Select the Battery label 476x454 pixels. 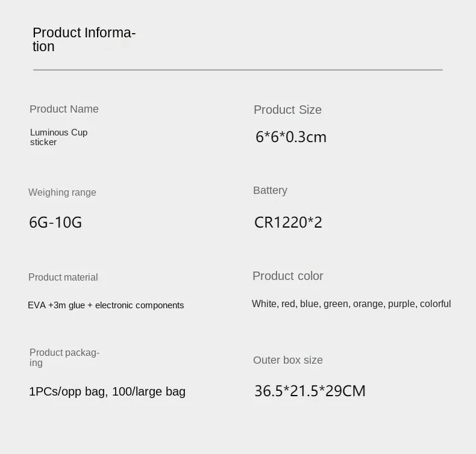270,190
